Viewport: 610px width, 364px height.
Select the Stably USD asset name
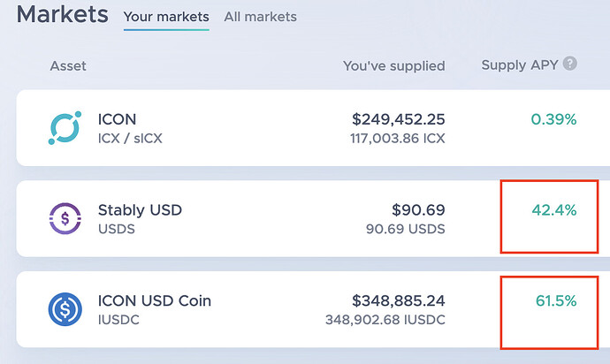pos(140,210)
